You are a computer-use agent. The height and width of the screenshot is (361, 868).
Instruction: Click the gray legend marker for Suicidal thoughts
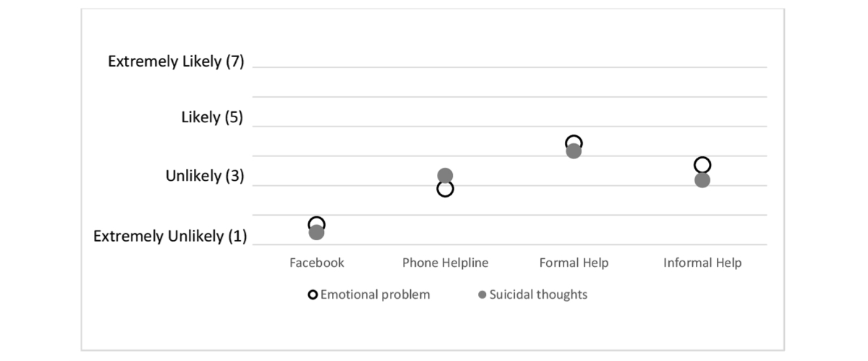coord(482,294)
